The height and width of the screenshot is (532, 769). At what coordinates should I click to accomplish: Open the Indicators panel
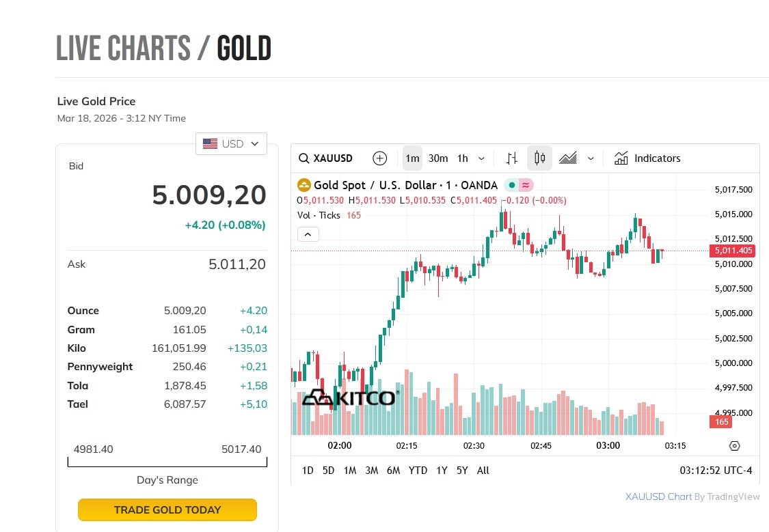click(x=647, y=158)
